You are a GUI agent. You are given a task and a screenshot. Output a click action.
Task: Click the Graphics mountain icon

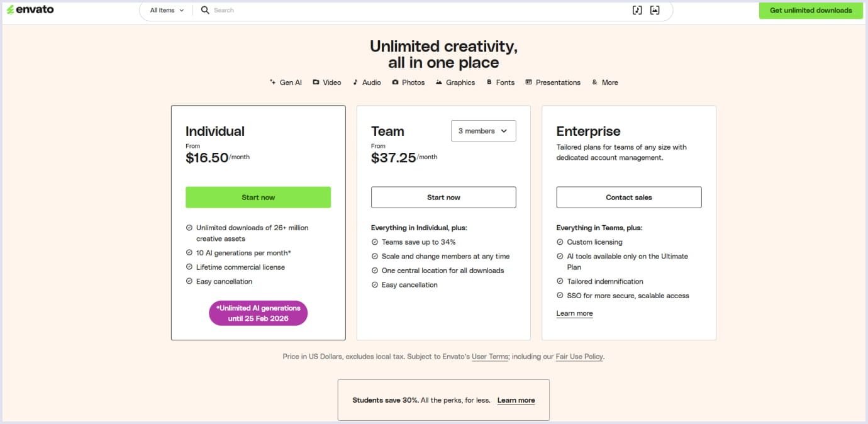(x=439, y=82)
